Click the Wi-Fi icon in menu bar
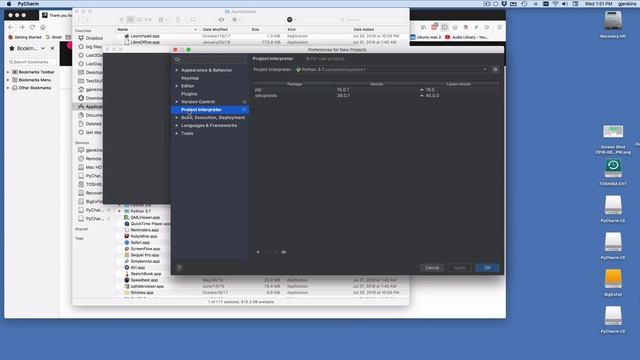 tap(555, 4)
